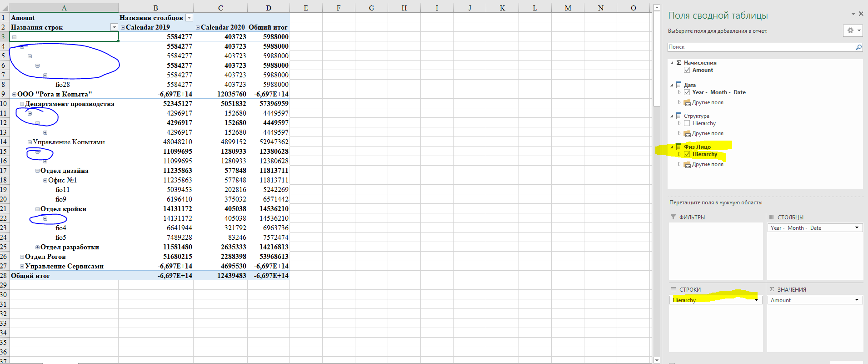Click the Структура table icon

tap(678, 116)
